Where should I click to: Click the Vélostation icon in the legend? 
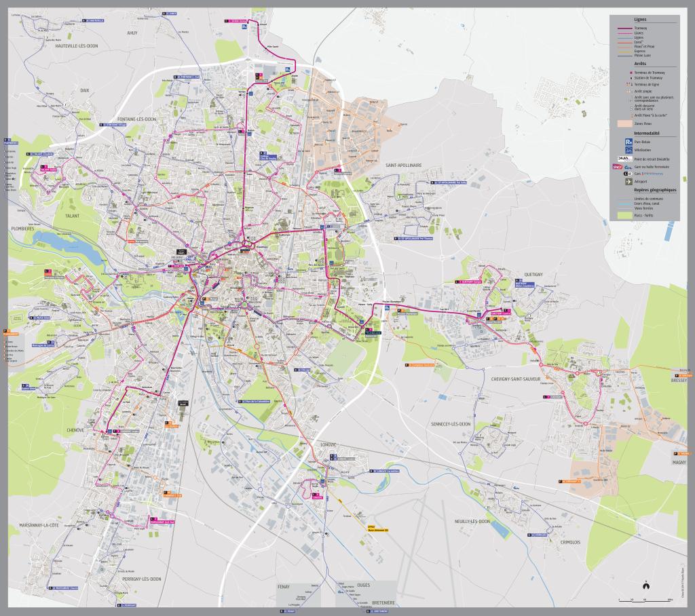(x=628, y=149)
